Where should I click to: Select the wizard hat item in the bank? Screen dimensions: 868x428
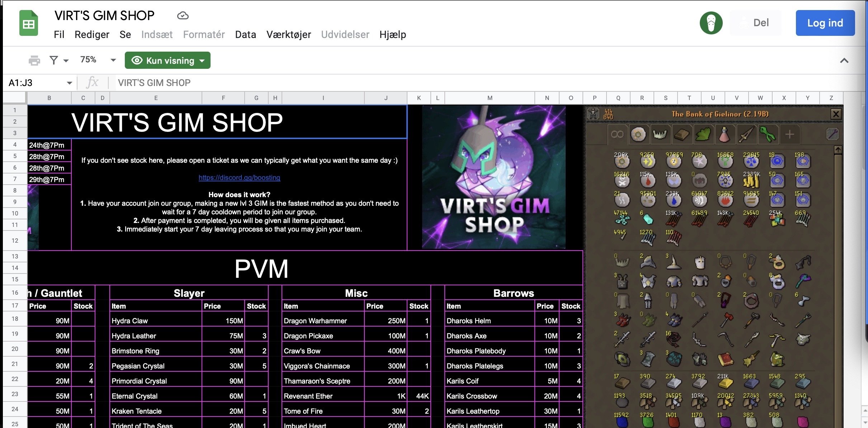click(674, 262)
